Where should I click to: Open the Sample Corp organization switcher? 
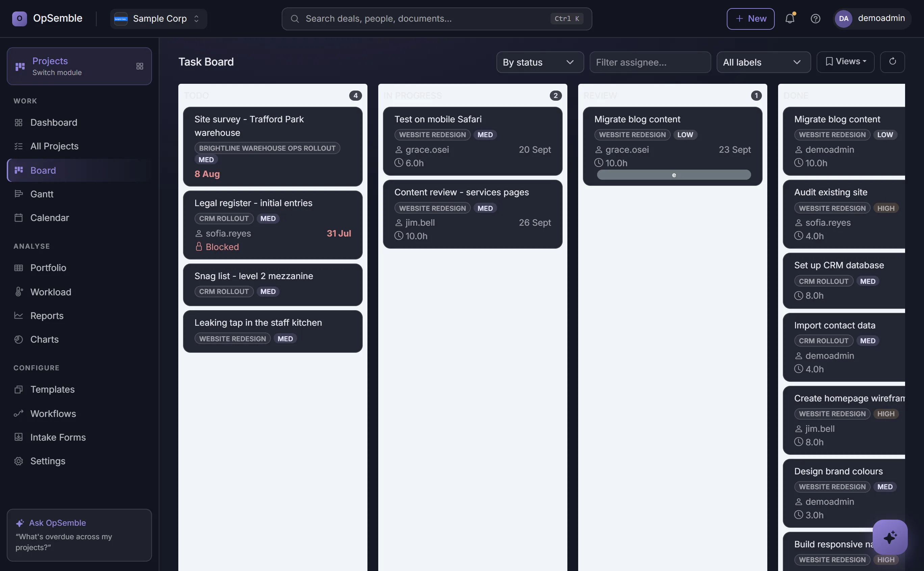pyautogui.click(x=158, y=19)
